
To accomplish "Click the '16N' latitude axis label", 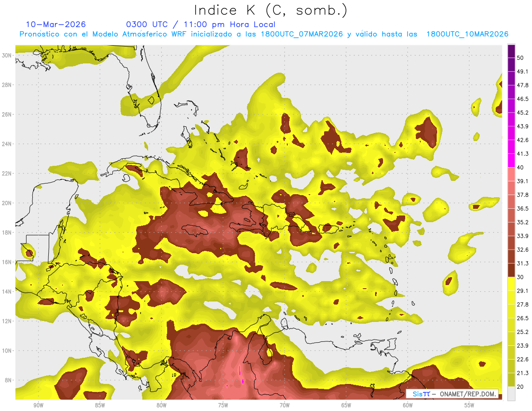I will tap(7, 262).
